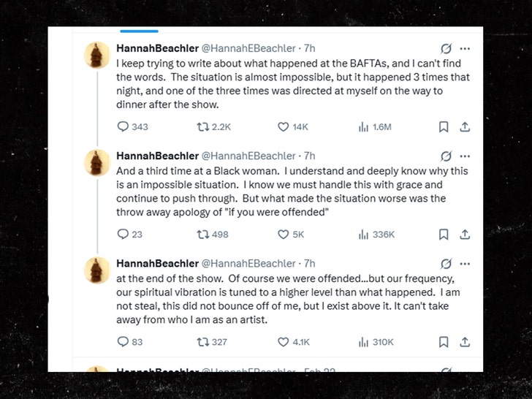The width and height of the screenshot is (532, 399).
Task: Open the 7h timestamp of second tweet
Action: point(310,156)
